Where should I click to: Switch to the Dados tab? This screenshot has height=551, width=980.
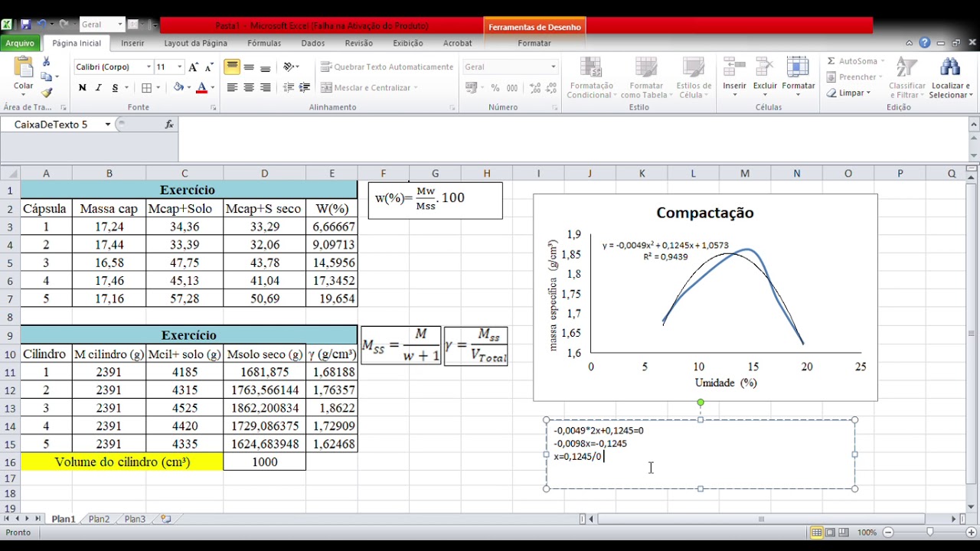(x=313, y=44)
